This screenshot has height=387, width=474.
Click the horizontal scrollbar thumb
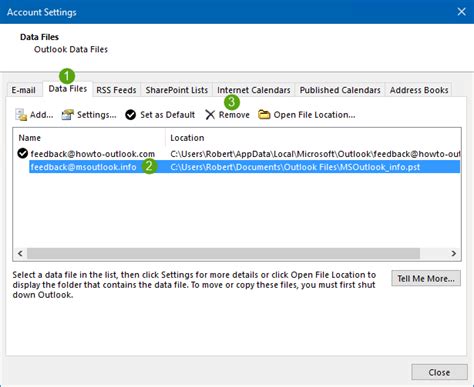point(223,253)
